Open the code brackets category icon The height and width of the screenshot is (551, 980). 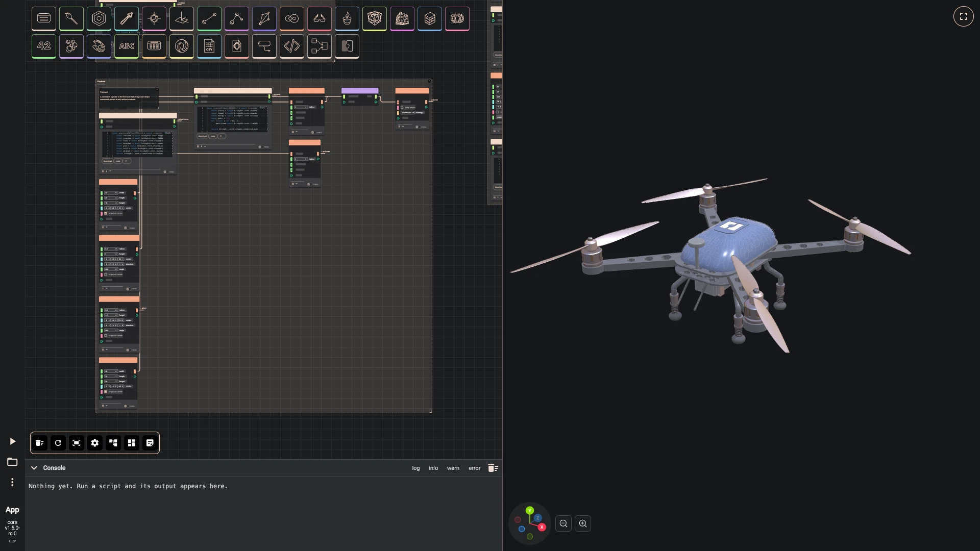[292, 46]
